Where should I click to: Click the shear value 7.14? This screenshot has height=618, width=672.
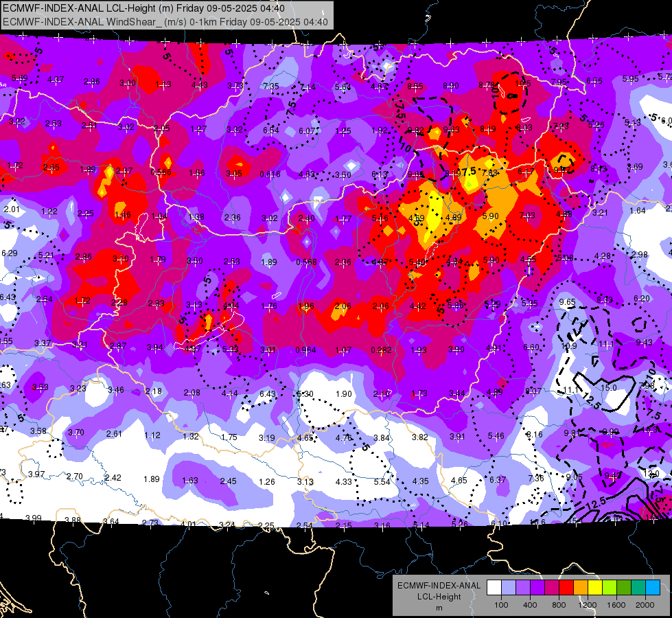pyautogui.click(x=308, y=87)
